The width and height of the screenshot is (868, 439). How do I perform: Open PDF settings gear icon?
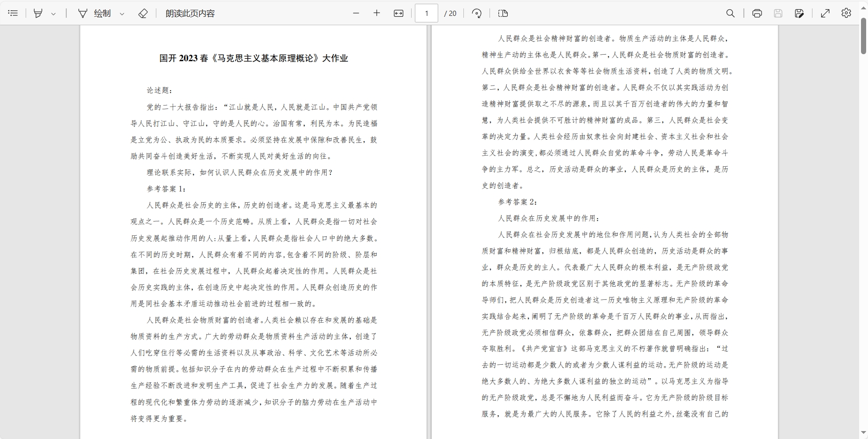(x=846, y=13)
